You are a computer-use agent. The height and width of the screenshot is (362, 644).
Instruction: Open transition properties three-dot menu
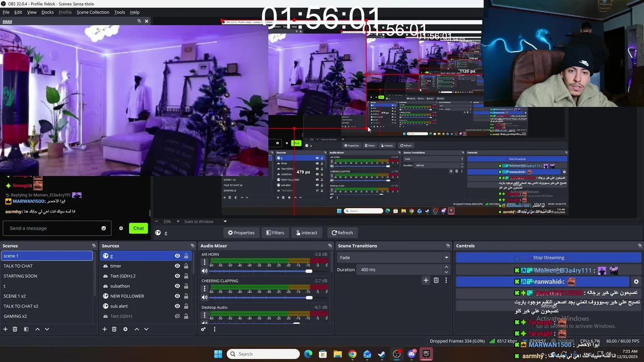tap(446, 280)
